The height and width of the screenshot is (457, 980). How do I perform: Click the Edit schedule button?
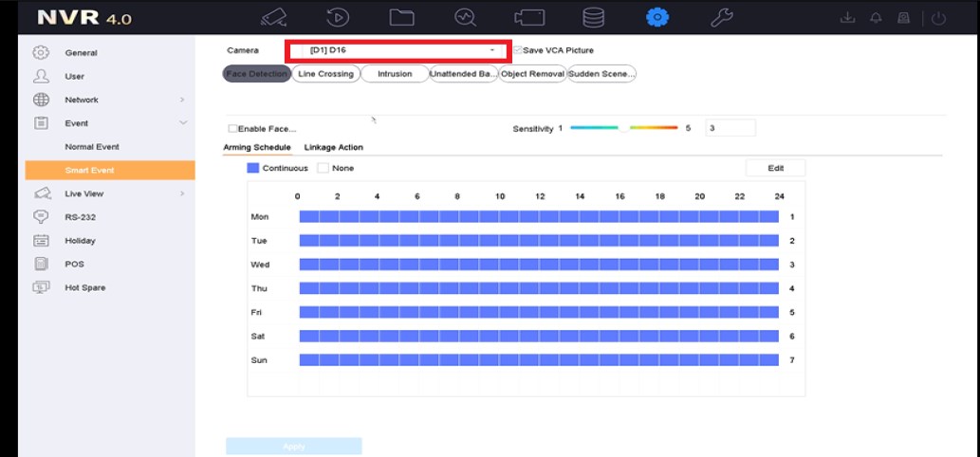click(775, 168)
